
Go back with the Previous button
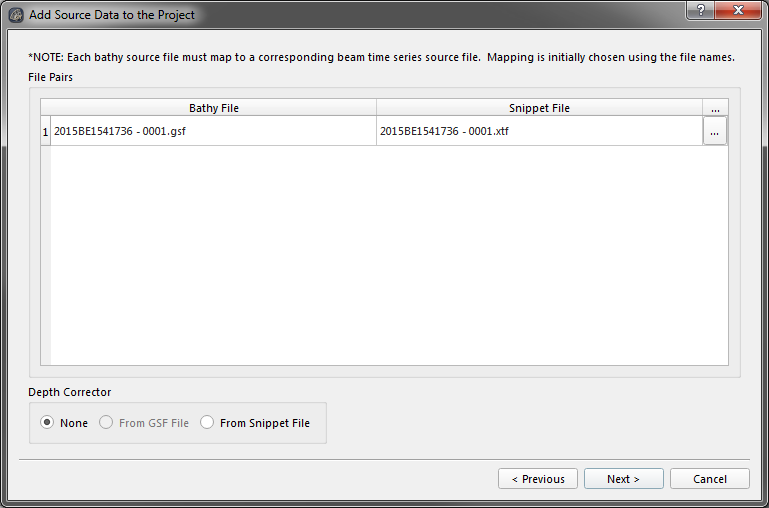click(x=538, y=479)
